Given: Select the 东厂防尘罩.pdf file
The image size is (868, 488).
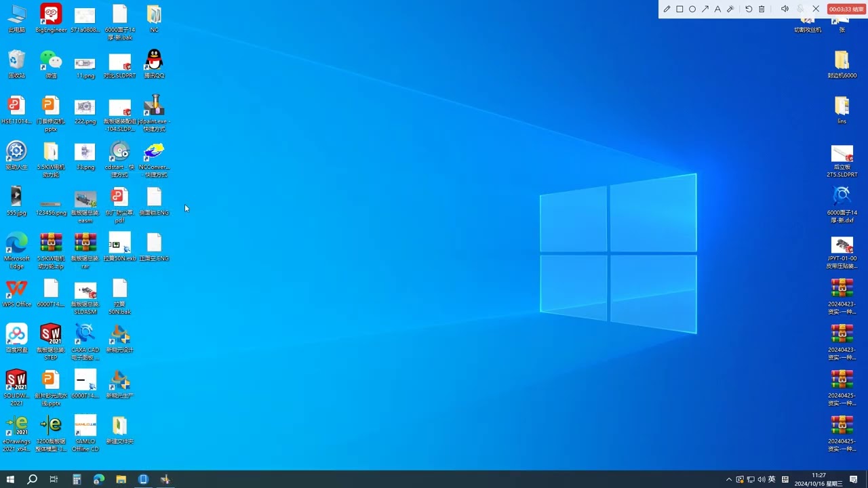Looking at the screenshot, I should point(119,205).
